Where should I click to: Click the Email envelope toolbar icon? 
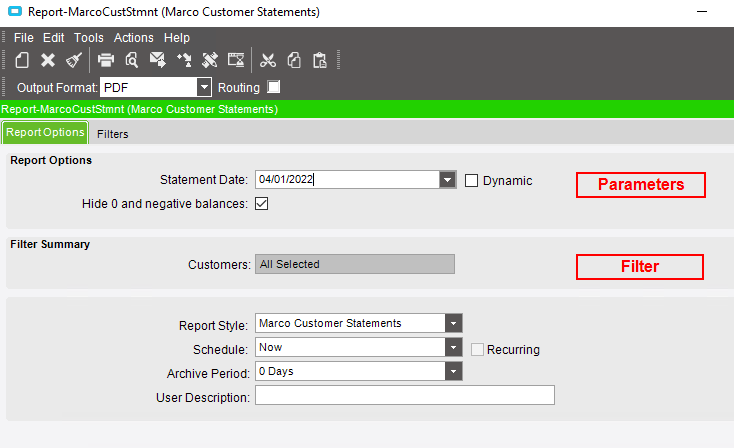pyautogui.click(x=157, y=60)
